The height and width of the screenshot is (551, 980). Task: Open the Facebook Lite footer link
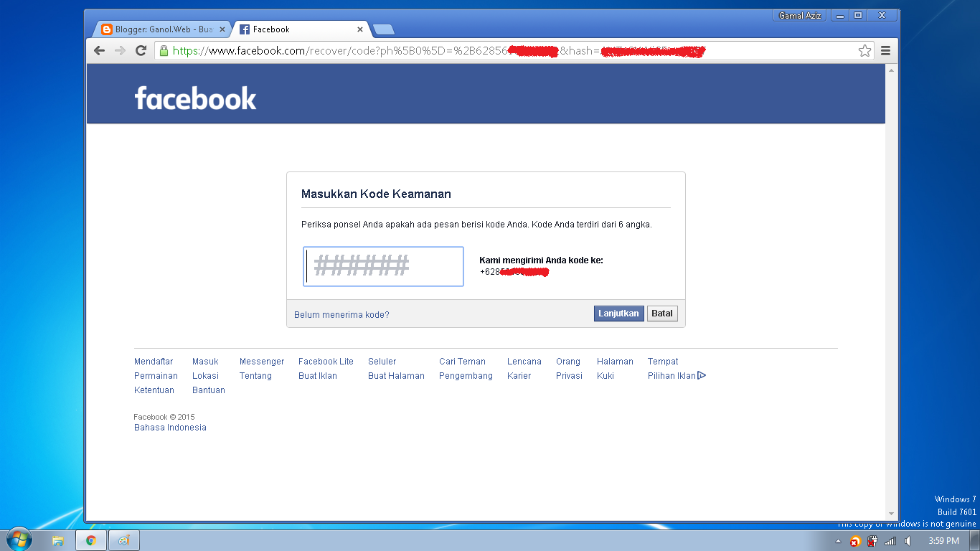click(326, 362)
